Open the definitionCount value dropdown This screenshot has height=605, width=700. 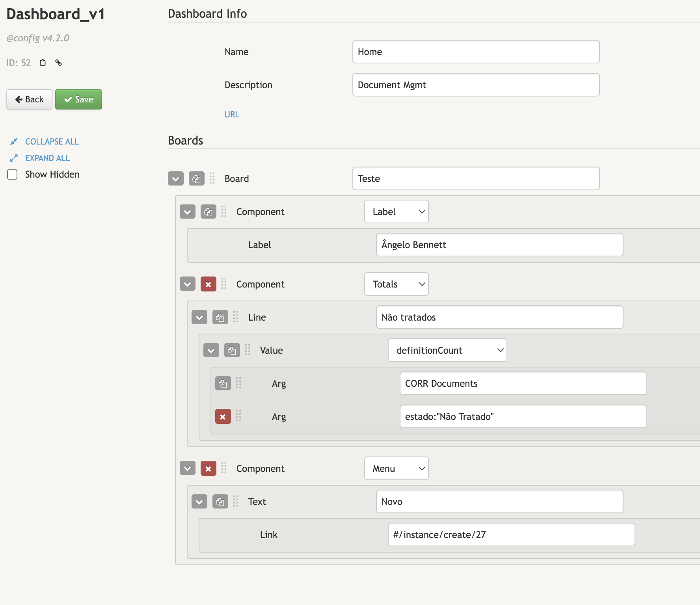tap(447, 351)
